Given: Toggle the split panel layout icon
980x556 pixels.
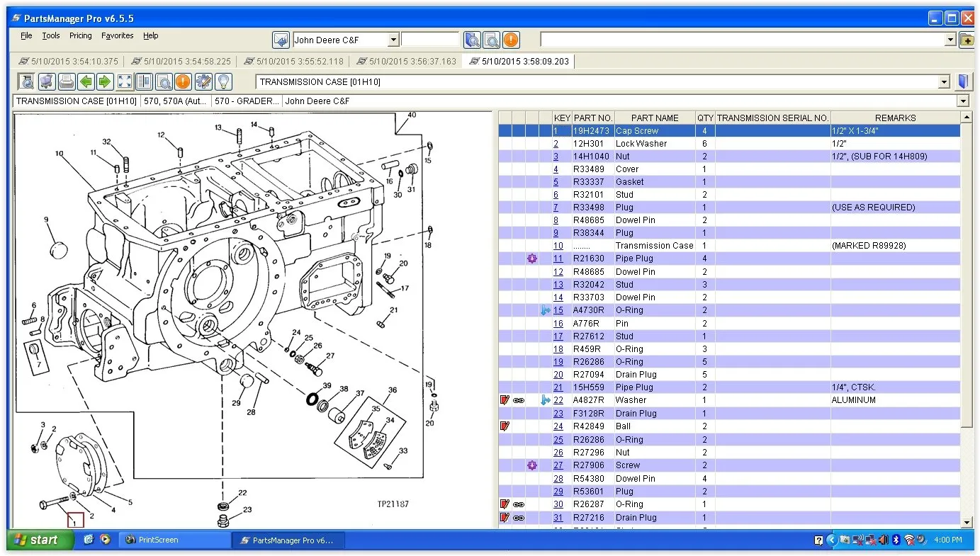Looking at the screenshot, I should tap(144, 81).
